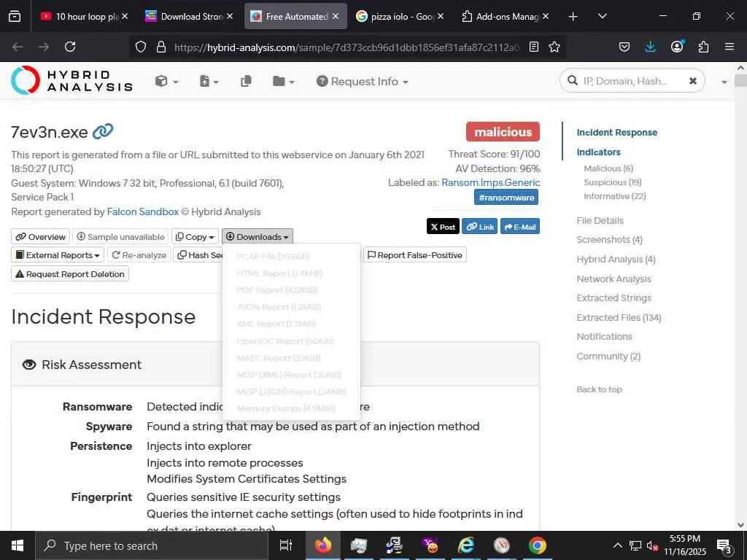Toggle reader view icon in address bar

pyautogui.click(x=534, y=47)
